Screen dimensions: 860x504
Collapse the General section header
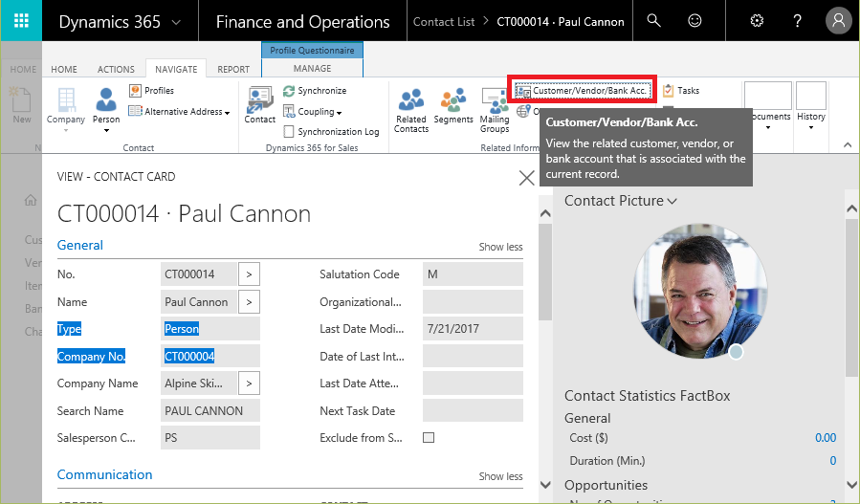pyautogui.click(x=80, y=245)
